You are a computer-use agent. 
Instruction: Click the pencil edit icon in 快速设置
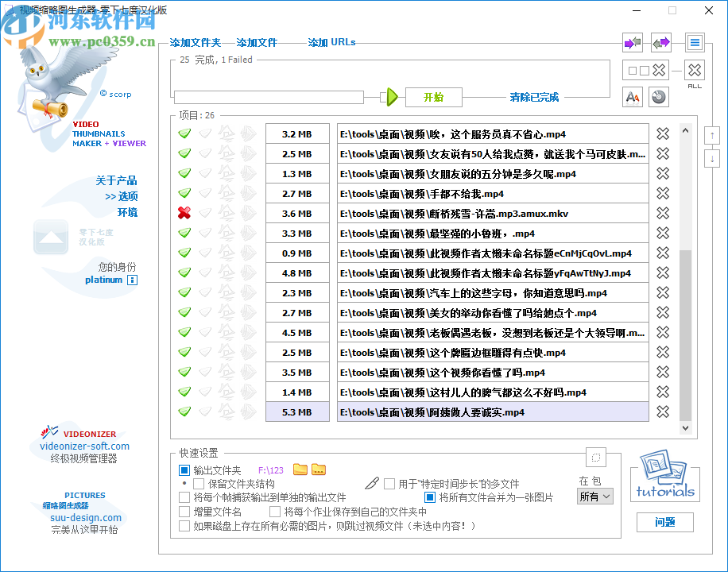click(371, 483)
